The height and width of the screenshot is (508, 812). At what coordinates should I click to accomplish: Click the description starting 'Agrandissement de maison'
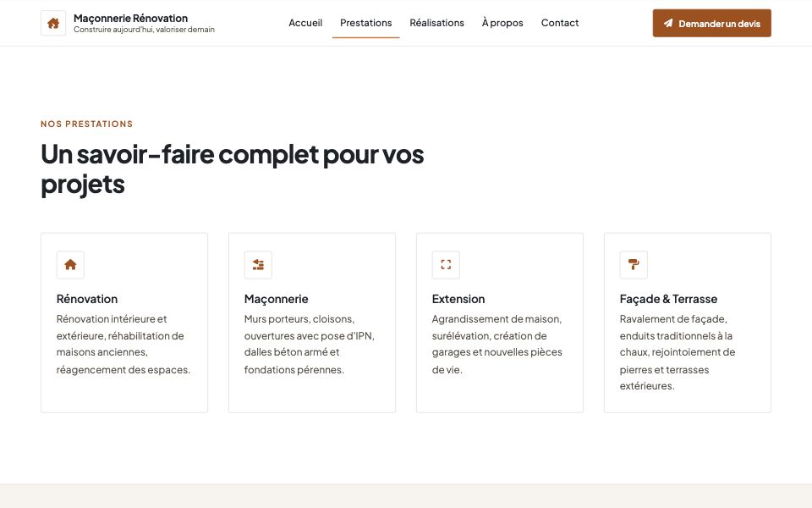497,345
